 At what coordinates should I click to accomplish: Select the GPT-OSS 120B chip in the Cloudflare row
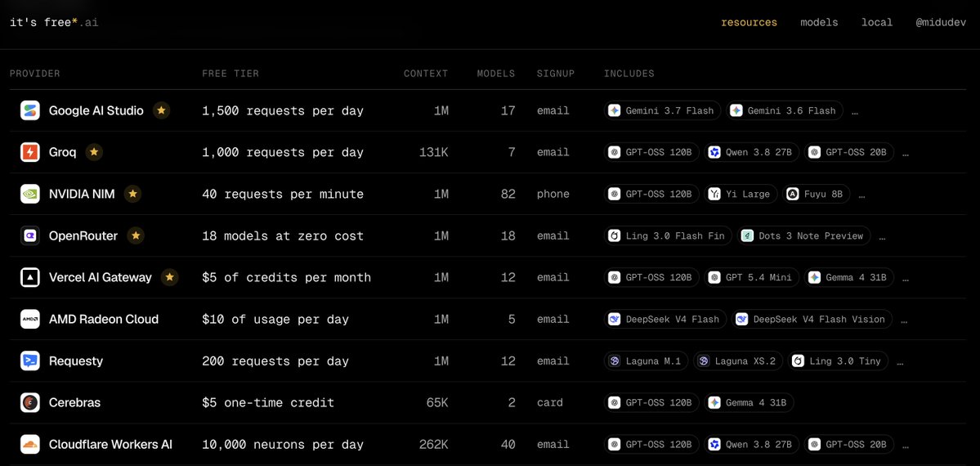coord(652,444)
